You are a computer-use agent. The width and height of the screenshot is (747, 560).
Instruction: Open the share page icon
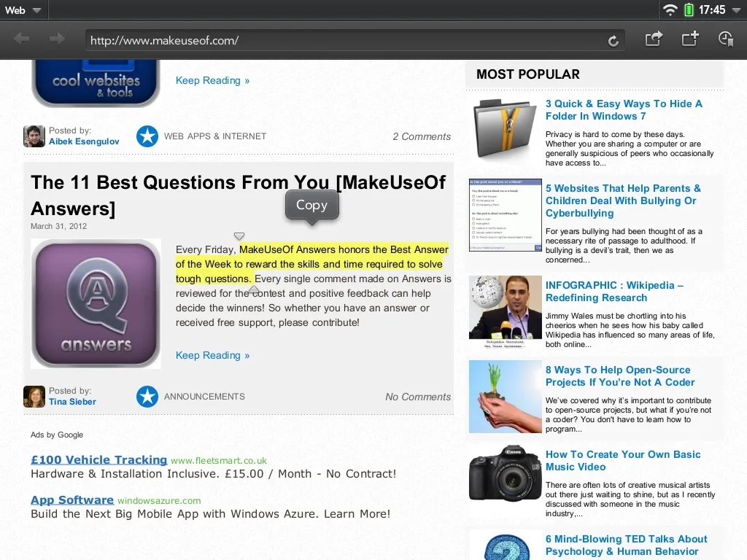click(654, 38)
